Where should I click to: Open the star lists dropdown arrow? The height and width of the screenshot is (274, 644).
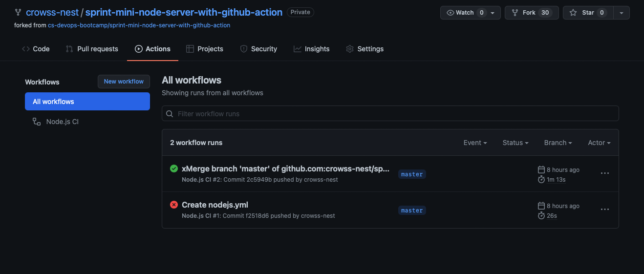click(622, 13)
